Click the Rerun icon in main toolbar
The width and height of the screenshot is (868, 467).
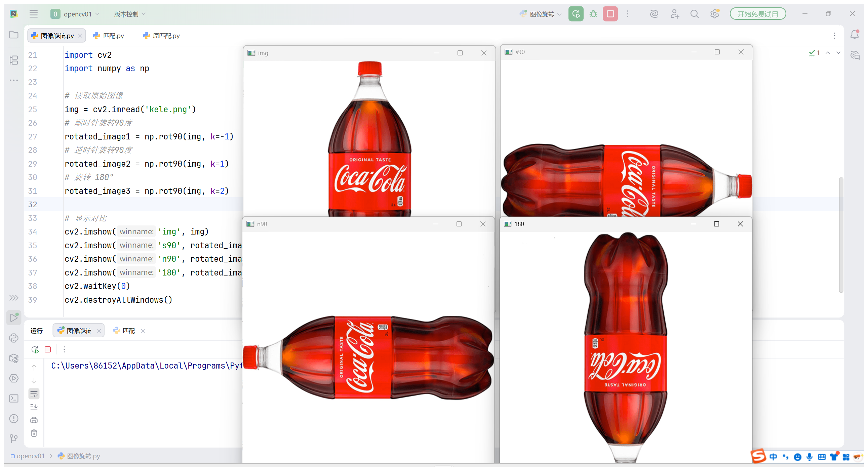tap(576, 14)
